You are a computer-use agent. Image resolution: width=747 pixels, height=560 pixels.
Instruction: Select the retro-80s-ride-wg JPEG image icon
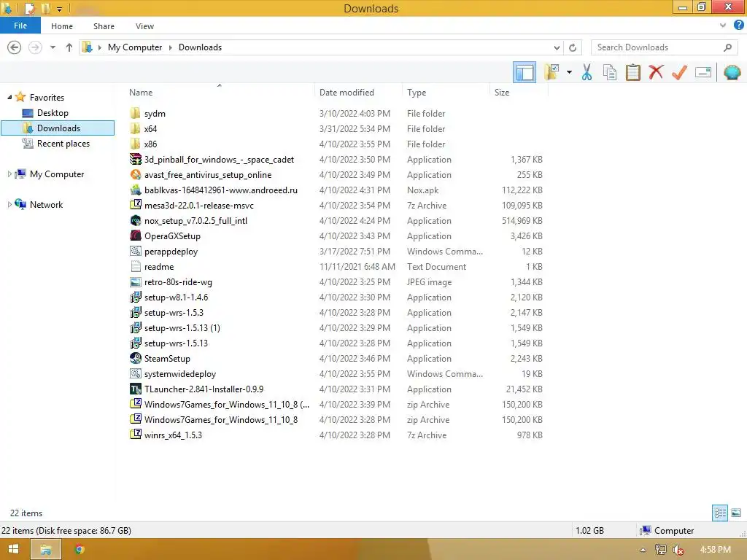[136, 282]
